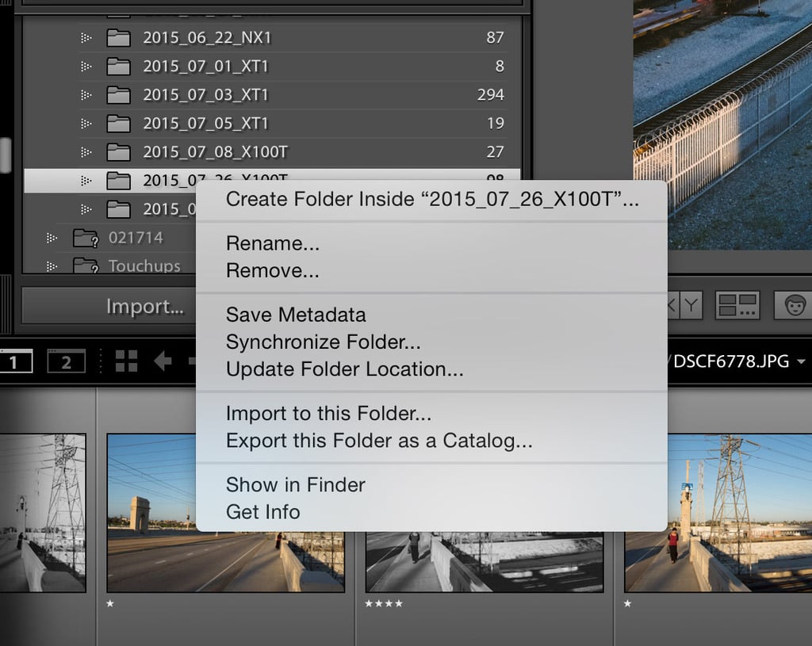The width and height of the screenshot is (812, 646).
Task: Choose Rename from the context menu
Action: pos(274,243)
